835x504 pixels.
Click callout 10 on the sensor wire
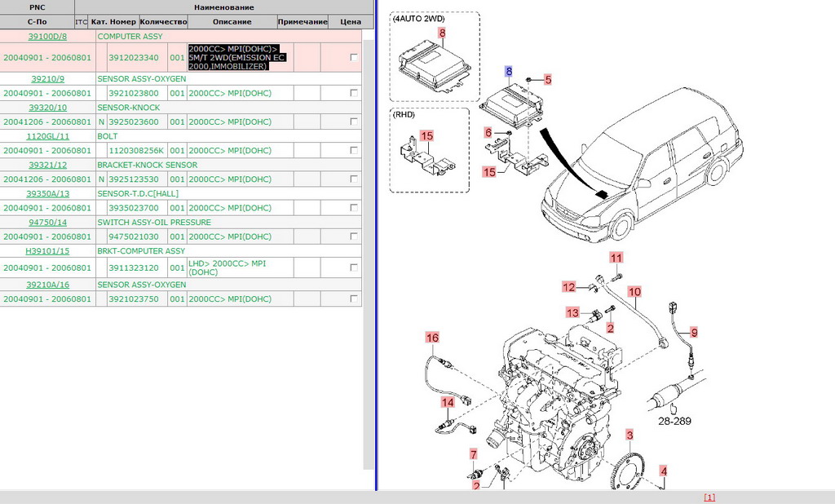[634, 291]
